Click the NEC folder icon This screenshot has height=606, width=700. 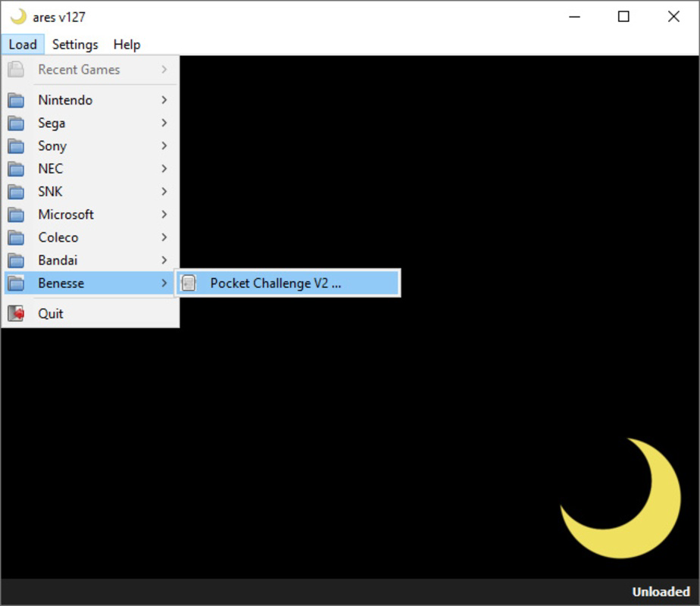pos(16,169)
